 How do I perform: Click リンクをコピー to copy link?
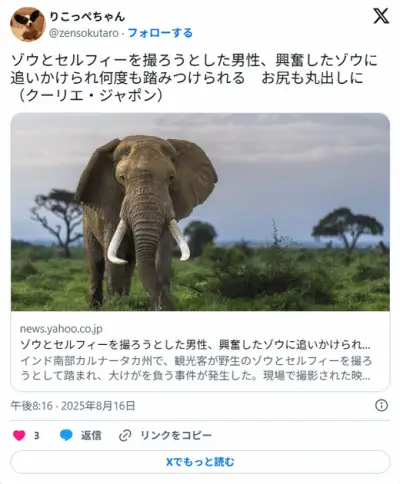(x=176, y=435)
